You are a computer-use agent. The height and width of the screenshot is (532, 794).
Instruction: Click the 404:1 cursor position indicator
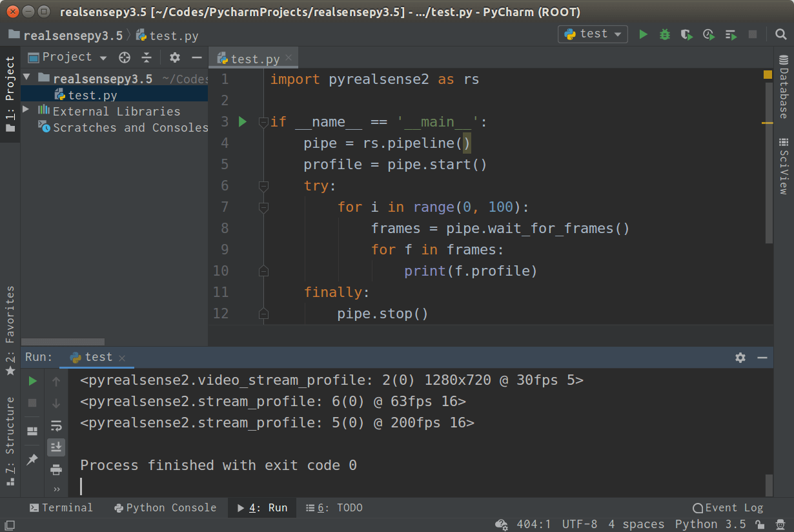coord(534,524)
